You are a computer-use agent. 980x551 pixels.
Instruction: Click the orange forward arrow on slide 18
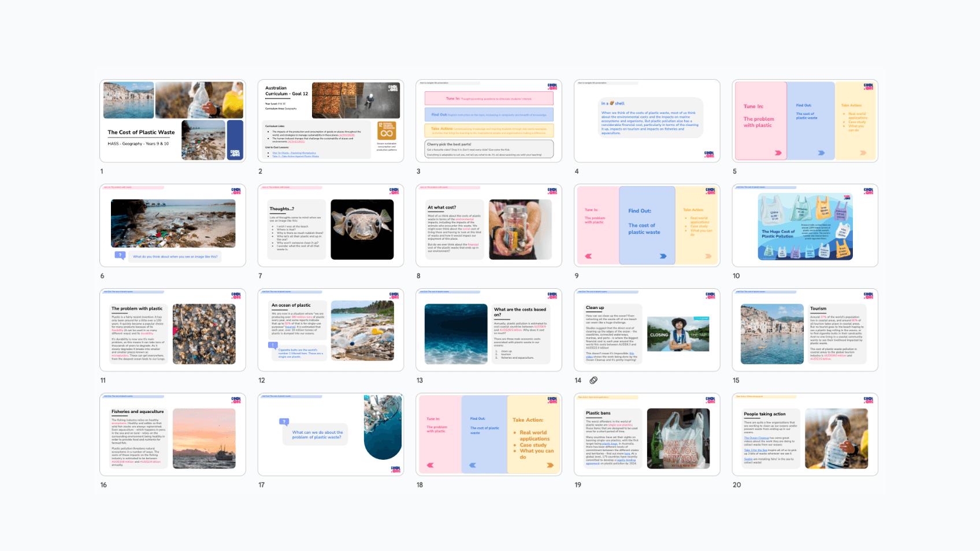[x=550, y=465]
